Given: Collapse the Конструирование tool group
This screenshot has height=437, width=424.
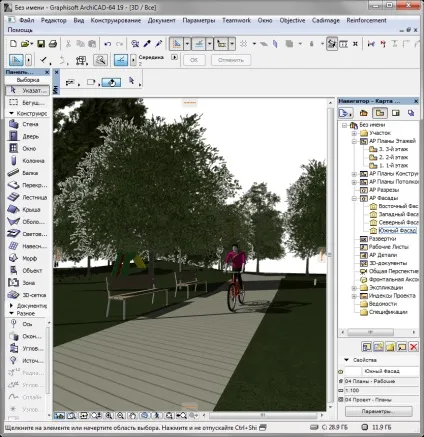Looking at the screenshot, I should 12,113.
